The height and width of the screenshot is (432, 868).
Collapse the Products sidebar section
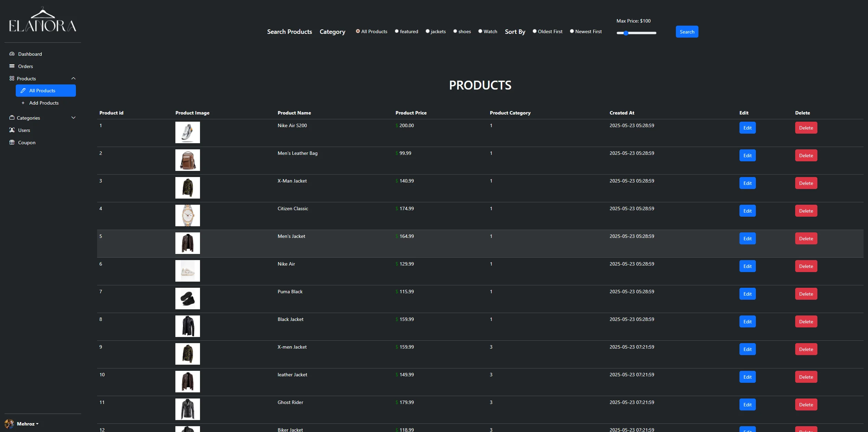coord(73,79)
